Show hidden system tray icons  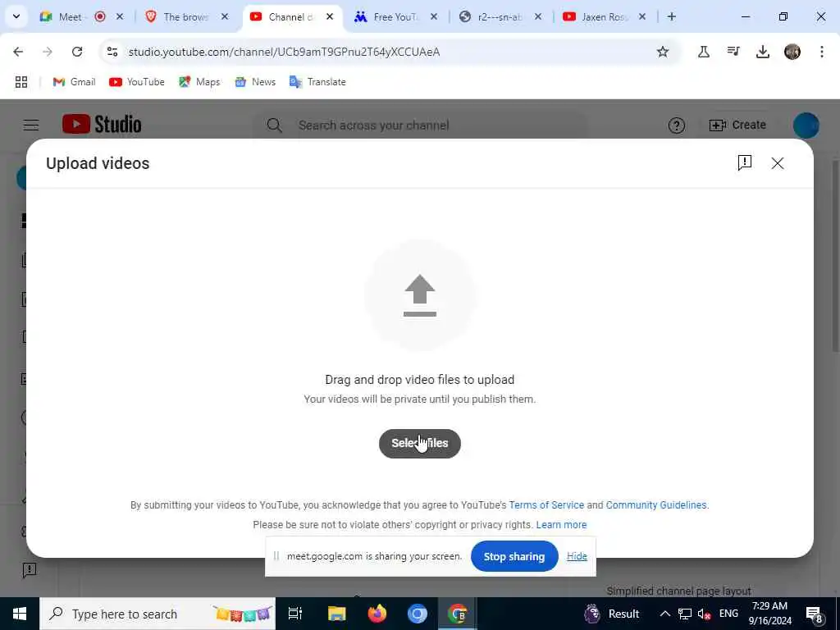click(664, 614)
